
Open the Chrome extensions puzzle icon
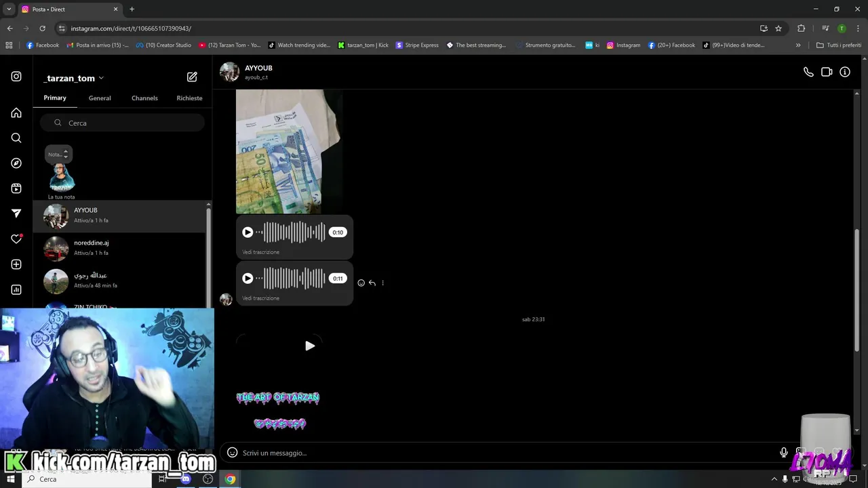801,28
